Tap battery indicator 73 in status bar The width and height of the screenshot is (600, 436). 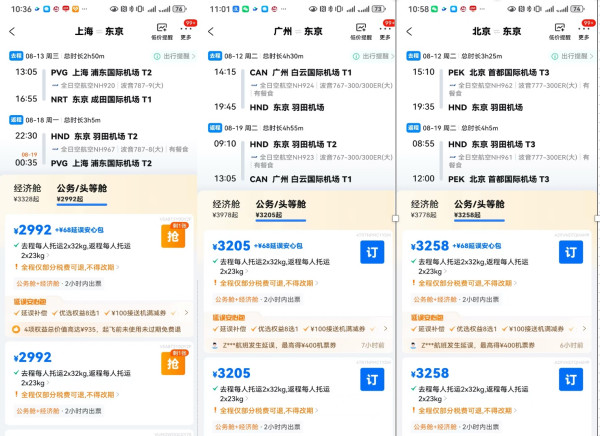click(378, 9)
